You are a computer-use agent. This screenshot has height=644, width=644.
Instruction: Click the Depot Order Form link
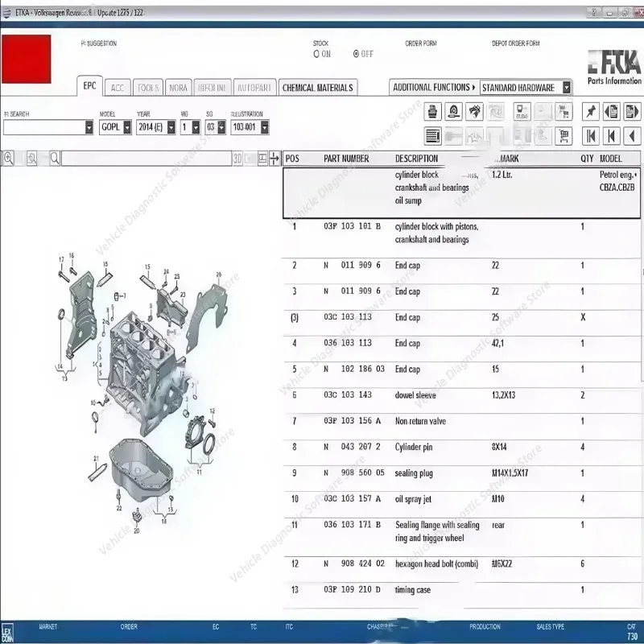516,43
